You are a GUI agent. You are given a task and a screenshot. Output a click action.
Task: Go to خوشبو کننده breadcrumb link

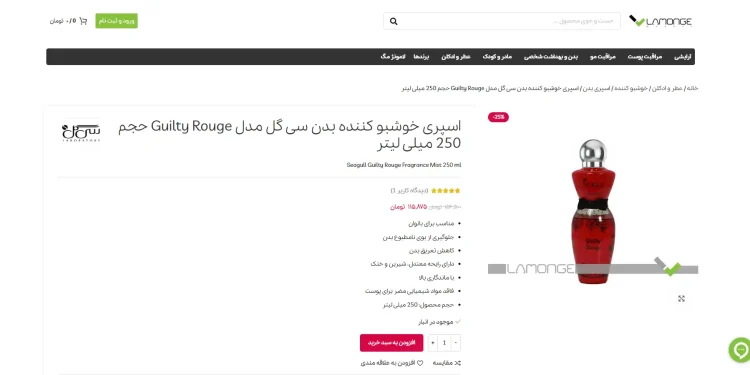631,88
